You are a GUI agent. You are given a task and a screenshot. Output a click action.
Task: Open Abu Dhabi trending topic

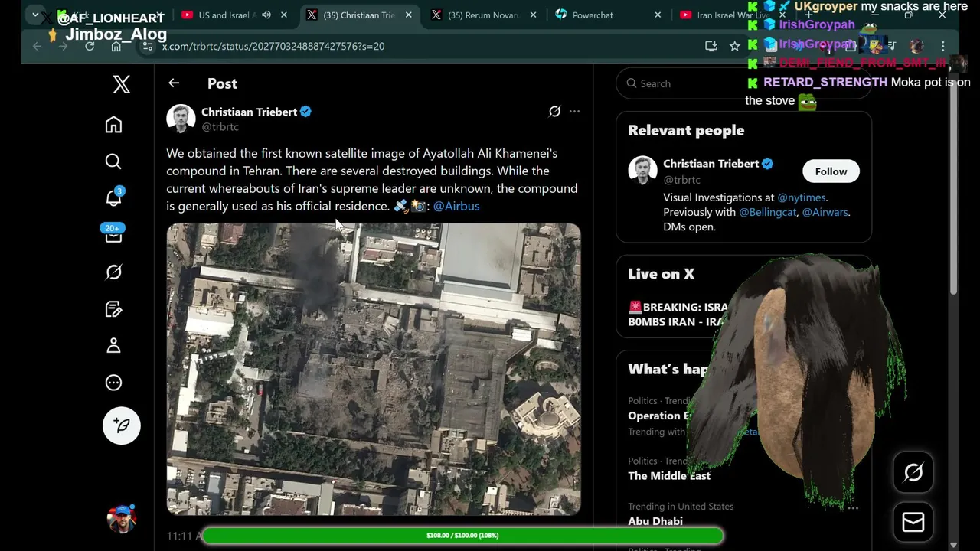pos(655,521)
